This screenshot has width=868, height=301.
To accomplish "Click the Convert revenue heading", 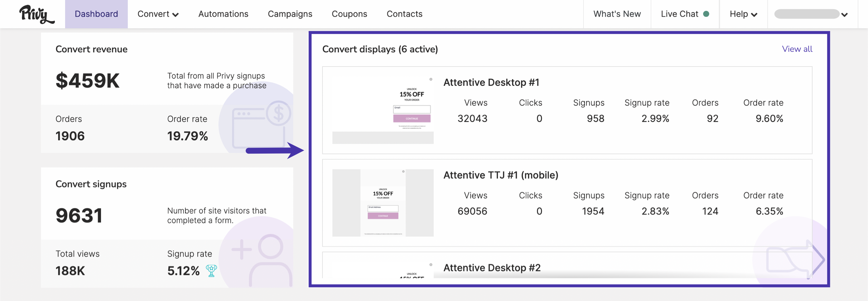I will click(x=91, y=49).
